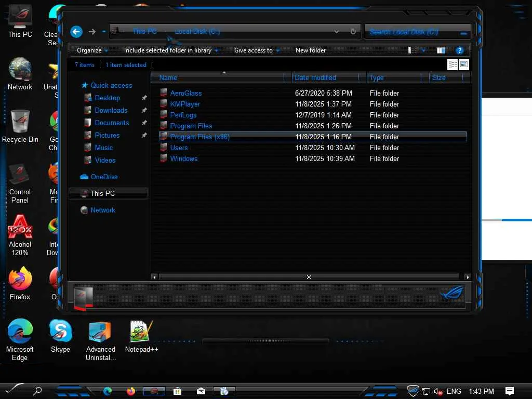Select the PerfLogs folder
Screen dimensions: 532x399
coord(183,115)
